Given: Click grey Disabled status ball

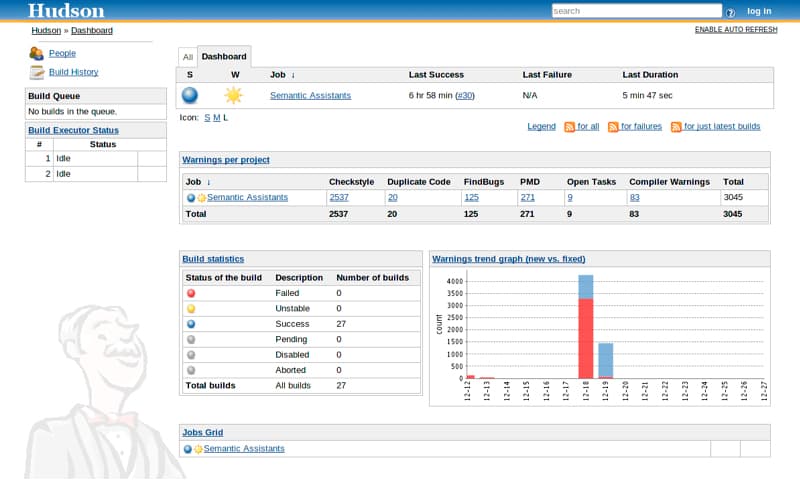Looking at the screenshot, I should click(191, 355).
